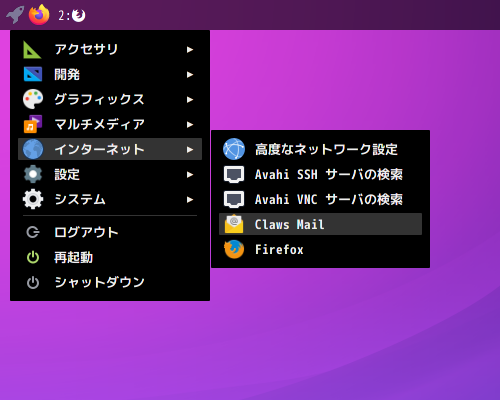This screenshot has height=400, width=500.
Task: Click the 高度なネットワーク設定 network globe icon
Action: 234,149
